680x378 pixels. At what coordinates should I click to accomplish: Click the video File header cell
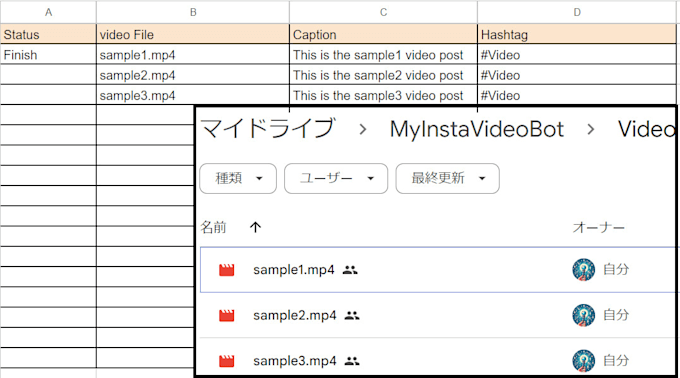[x=193, y=34]
